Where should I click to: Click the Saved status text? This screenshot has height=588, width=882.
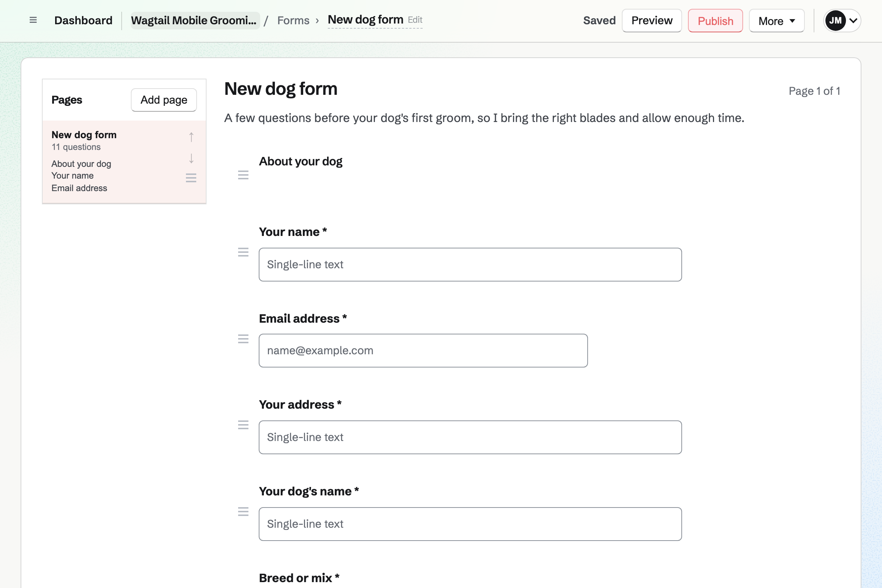tap(599, 20)
